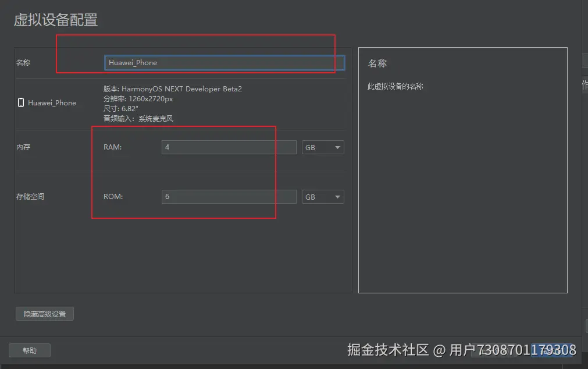Click the phone icon beside Huawei_Phone
The image size is (588, 369).
coord(21,102)
